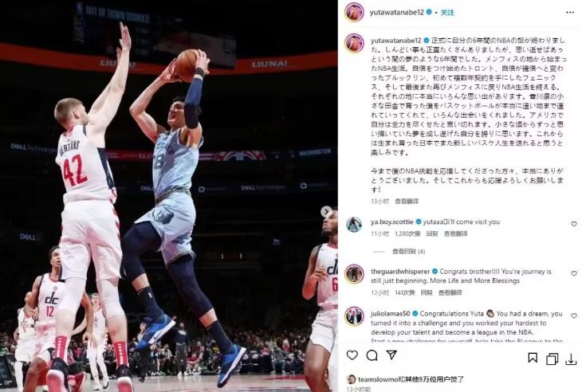
Task: Save post with bookmark icon
Action: 533,358
